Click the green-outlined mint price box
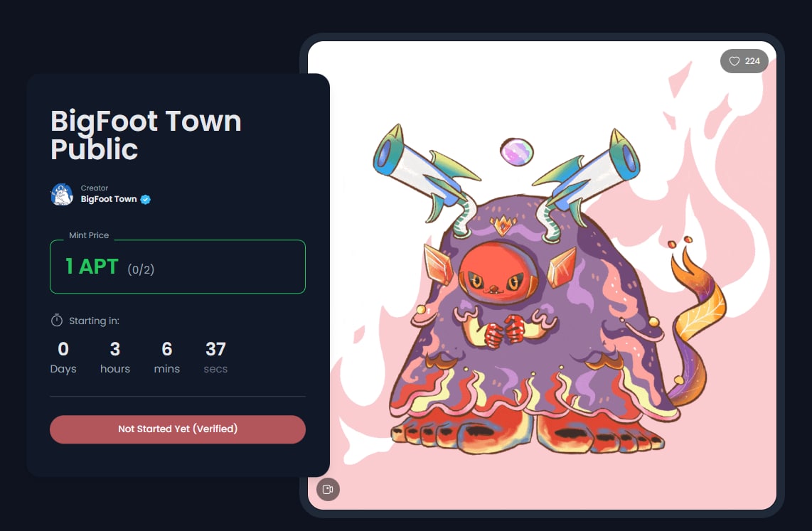The width and height of the screenshot is (812, 531). click(x=178, y=267)
